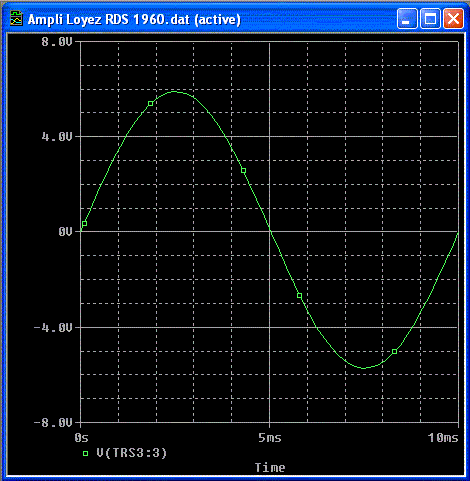The image size is (470, 481).
Task: Click the Time axis title
Action: tap(270, 467)
